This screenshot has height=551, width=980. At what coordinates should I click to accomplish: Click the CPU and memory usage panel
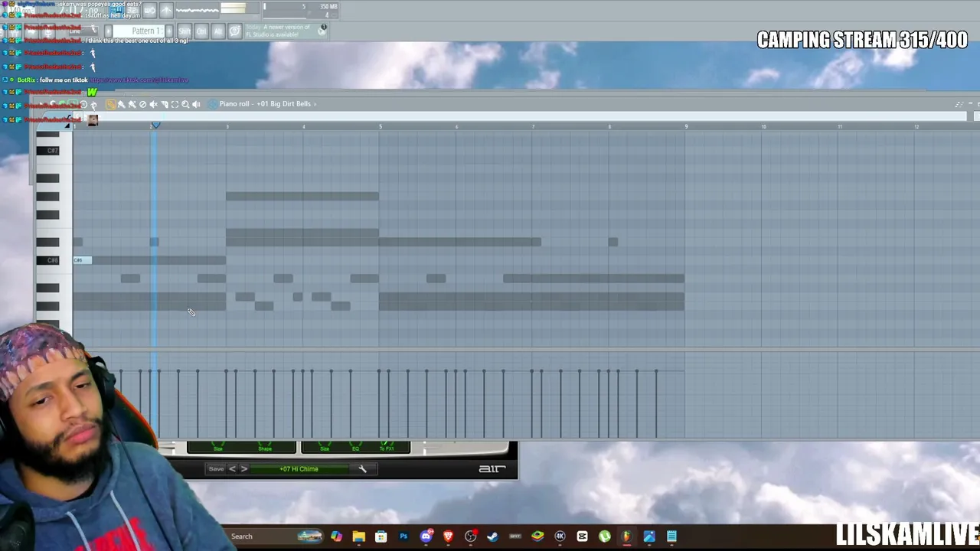click(302, 10)
